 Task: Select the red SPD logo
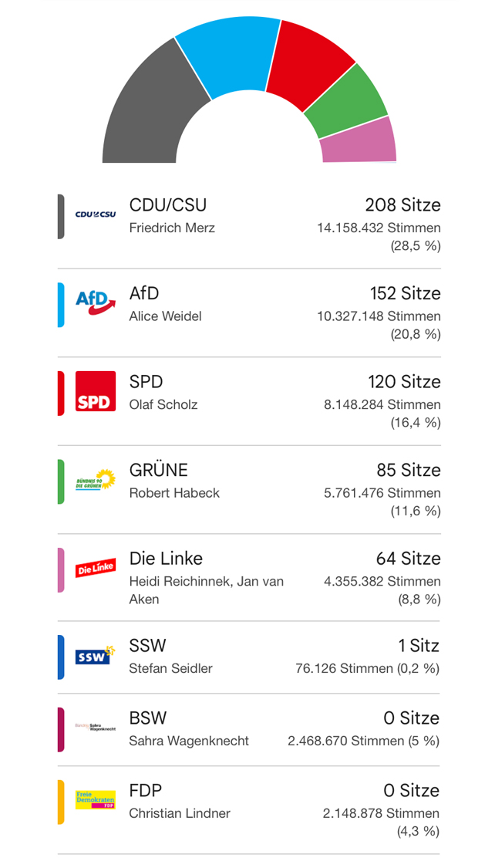tap(95, 392)
